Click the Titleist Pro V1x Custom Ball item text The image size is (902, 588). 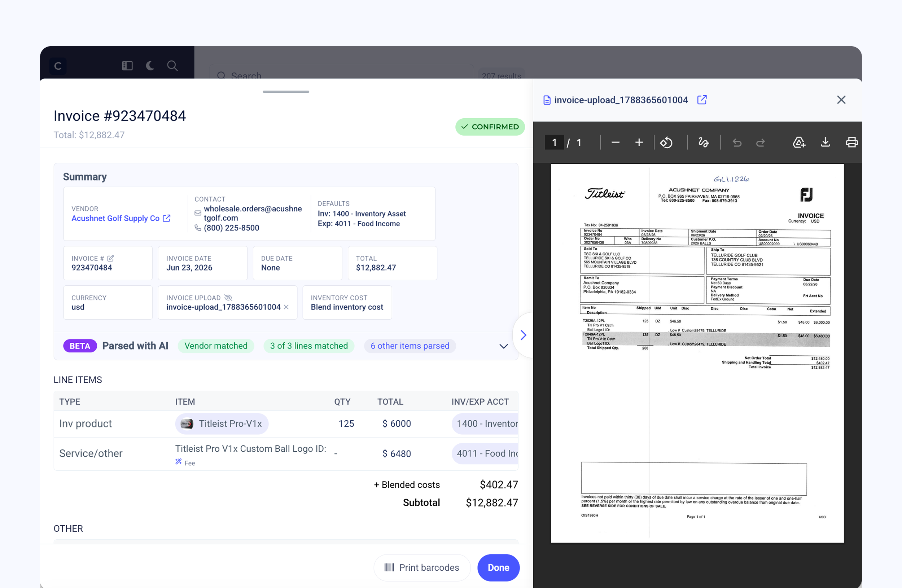coord(250,449)
